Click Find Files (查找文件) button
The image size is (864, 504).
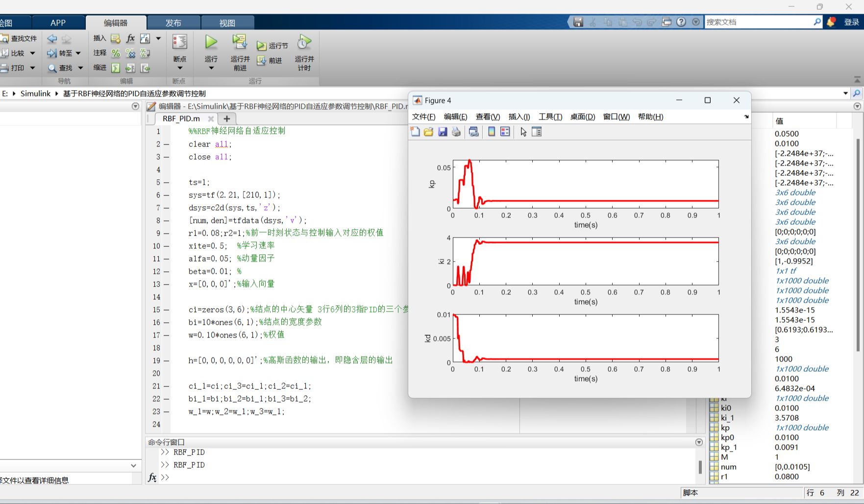pos(19,38)
